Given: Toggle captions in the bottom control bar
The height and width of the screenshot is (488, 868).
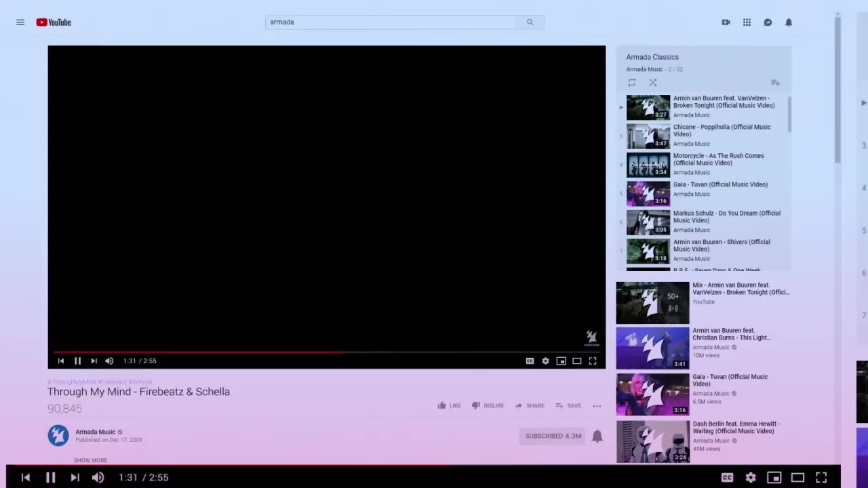Looking at the screenshot, I should coord(727,478).
